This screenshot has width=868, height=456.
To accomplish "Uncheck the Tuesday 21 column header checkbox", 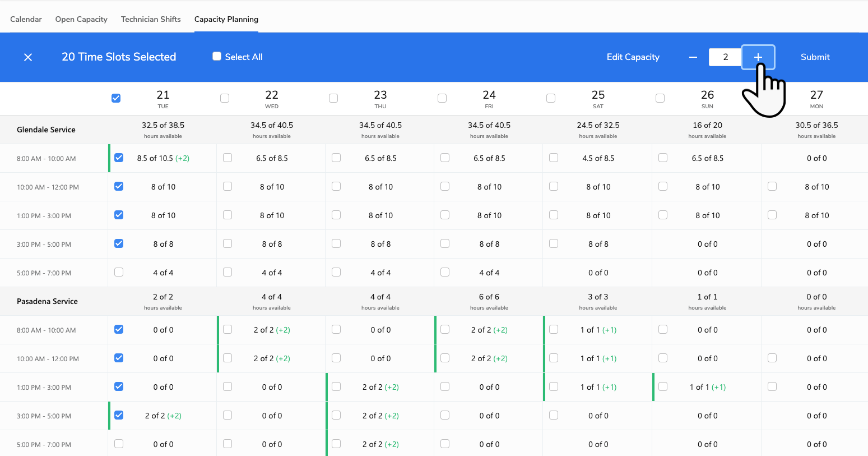I will 116,98.
